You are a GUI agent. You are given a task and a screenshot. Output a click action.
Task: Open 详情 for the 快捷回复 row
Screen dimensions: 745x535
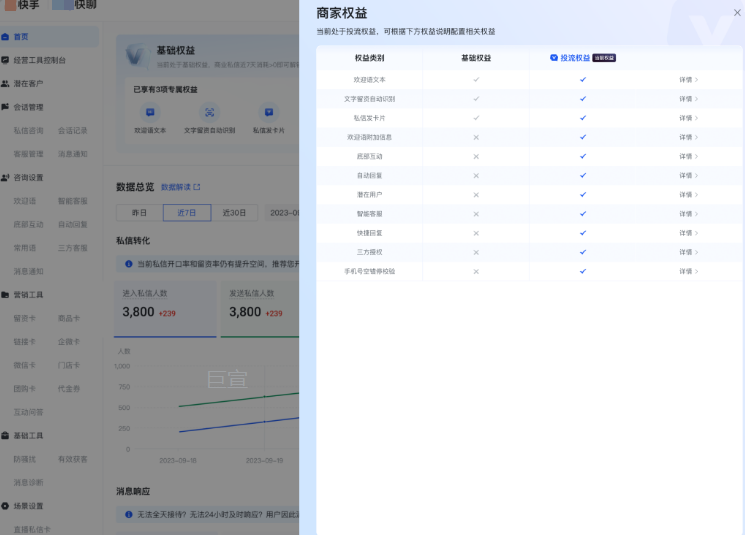click(x=688, y=233)
